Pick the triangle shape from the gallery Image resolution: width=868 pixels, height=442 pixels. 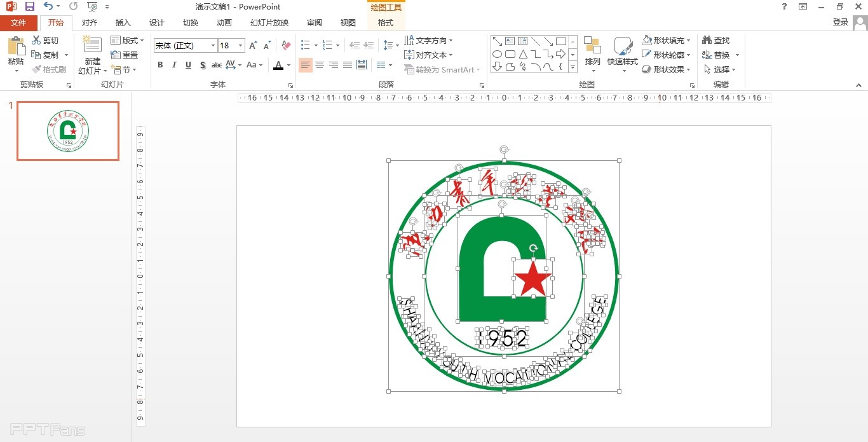(x=523, y=54)
